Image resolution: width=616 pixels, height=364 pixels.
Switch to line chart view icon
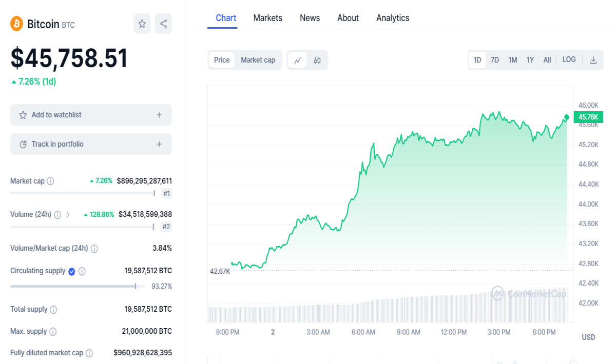[x=297, y=60]
